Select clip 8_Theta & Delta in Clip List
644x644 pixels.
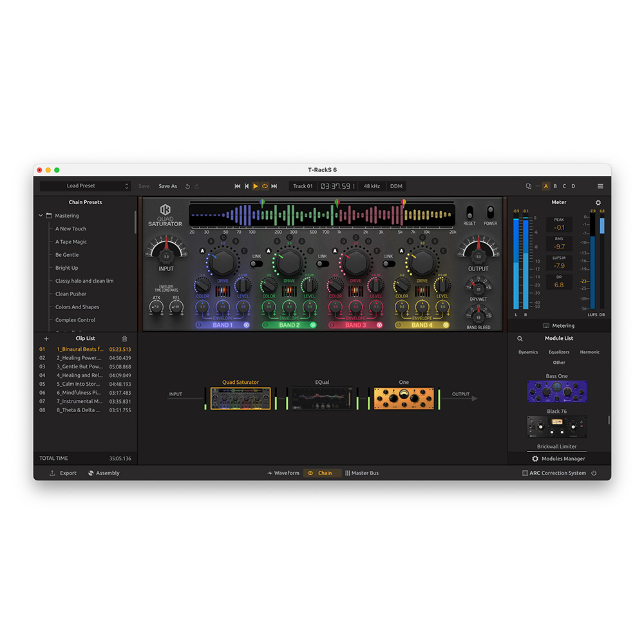click(x=86, y=410)
